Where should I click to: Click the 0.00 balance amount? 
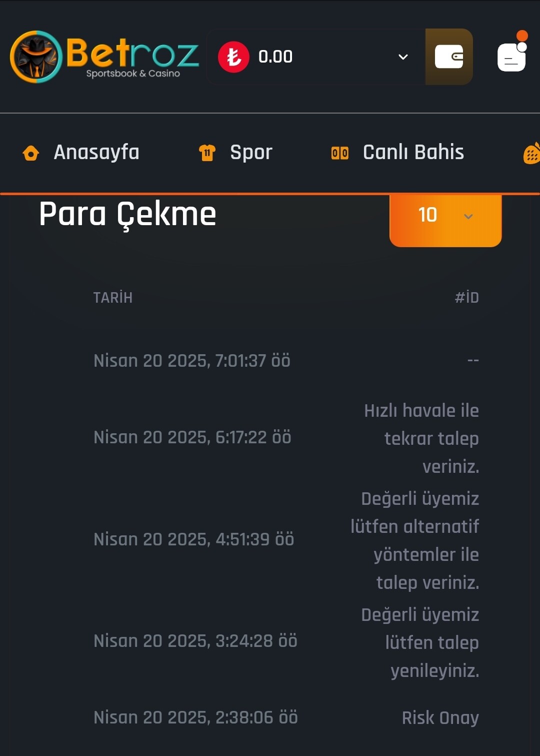[275, 57]
